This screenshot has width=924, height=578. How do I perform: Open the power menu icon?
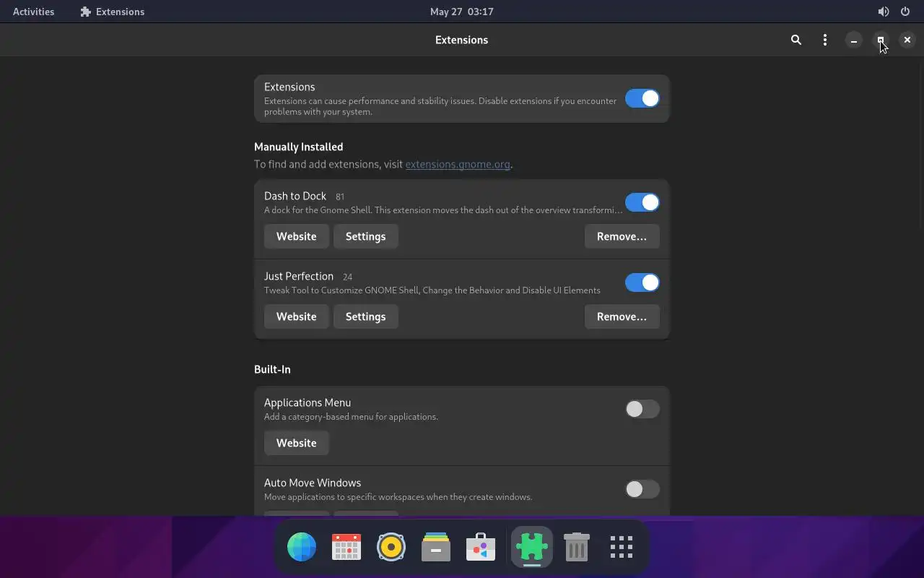point(905,12)
